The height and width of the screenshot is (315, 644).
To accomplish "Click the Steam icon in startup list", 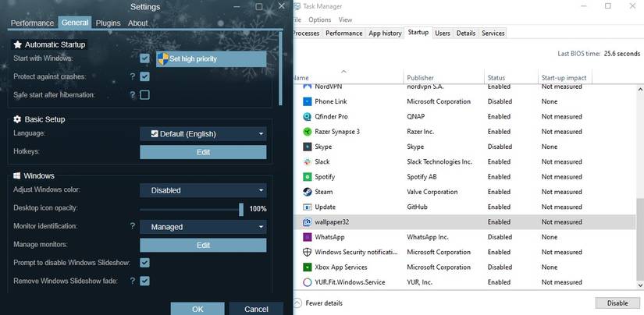I will point(308,192).
